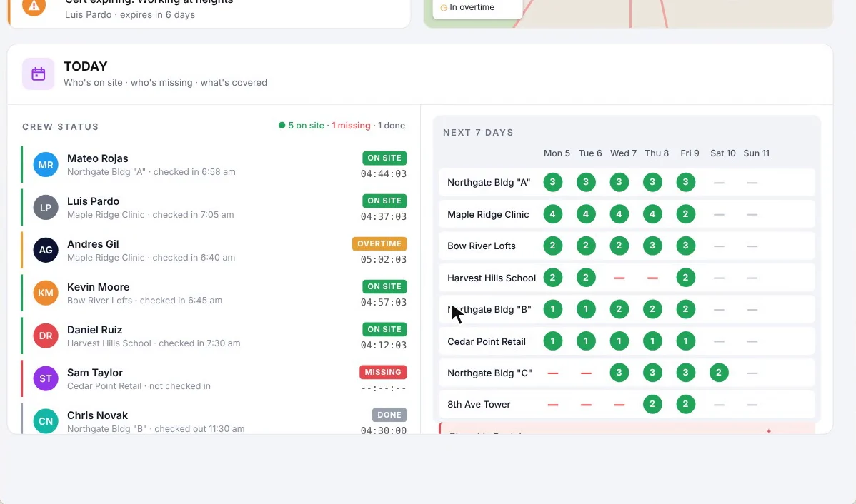The height and width of the screenshot is (504, 856).
Task: Open Northgate Bldg "C" schedule row
Action: [627, 373]
